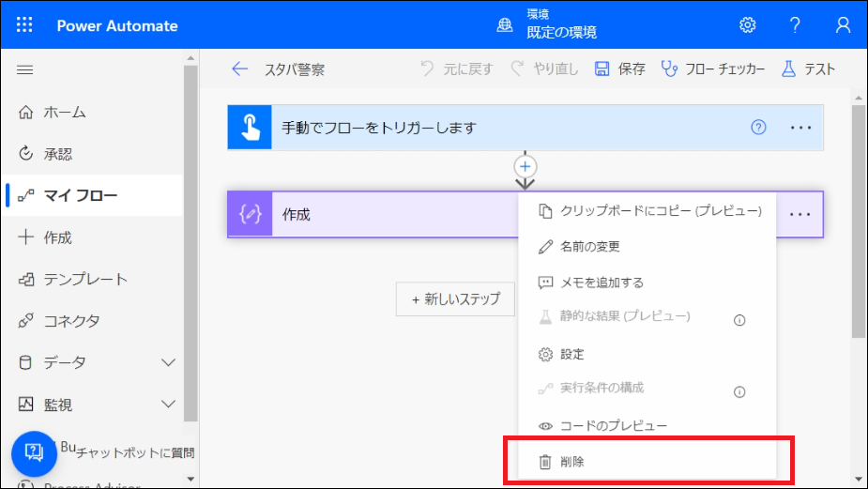Screen dimensions: 868x489
Task: Go back with the left arrow
Action: [239, 69]
